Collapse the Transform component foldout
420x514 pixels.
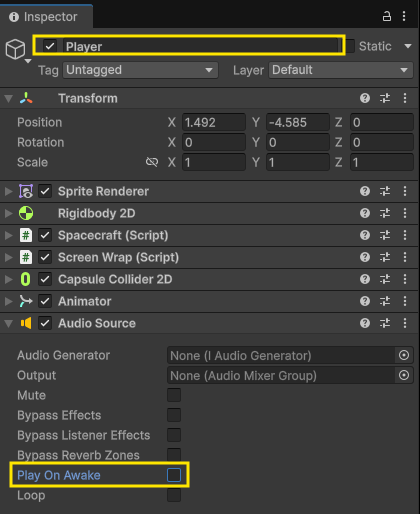[9, 98]
